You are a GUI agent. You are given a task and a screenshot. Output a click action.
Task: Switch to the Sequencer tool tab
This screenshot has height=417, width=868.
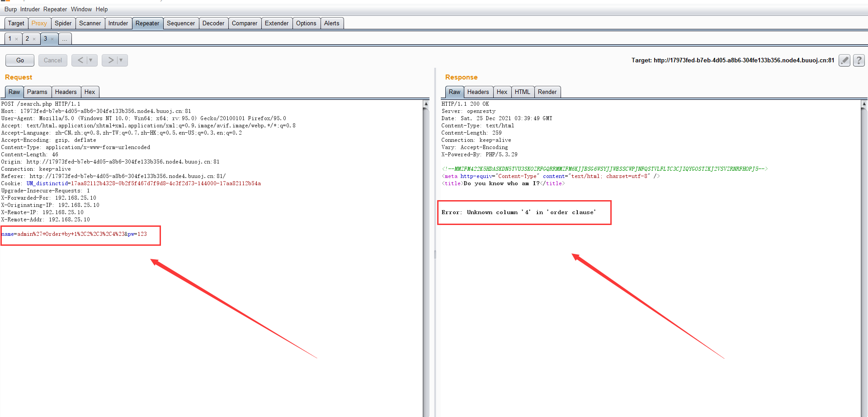point(181,23)
